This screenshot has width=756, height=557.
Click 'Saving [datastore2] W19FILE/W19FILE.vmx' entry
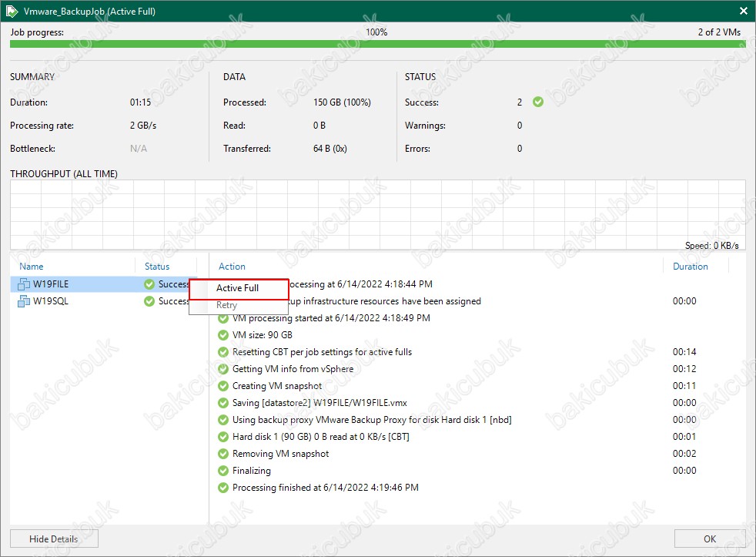[x=319, y=403]
